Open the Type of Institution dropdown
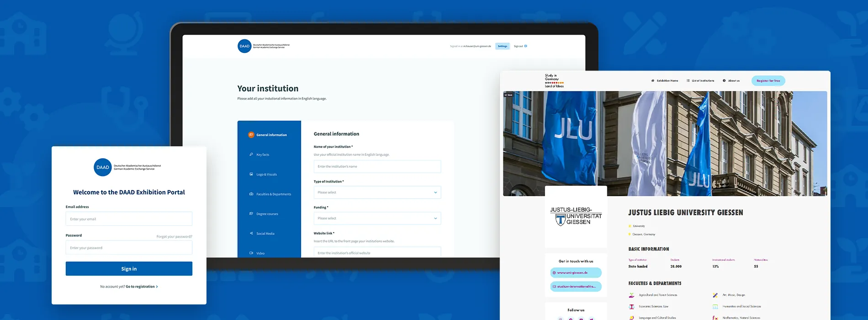Screen dimensions: 868x320 point(377,192)
